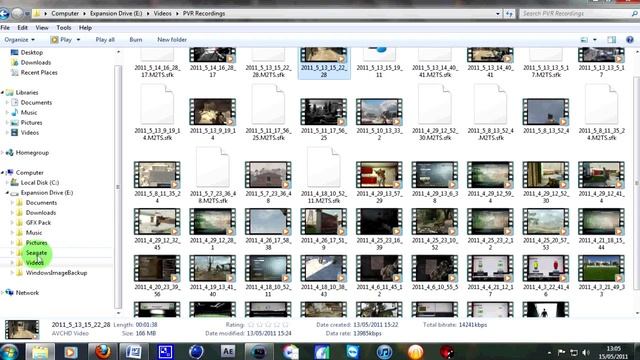The height and width of the screenshot is (360, 640).
Task: Select file 2011_5_7_23_36_48.M2TS.sfk
Action: pyautogui.click(x=213, y=176)
